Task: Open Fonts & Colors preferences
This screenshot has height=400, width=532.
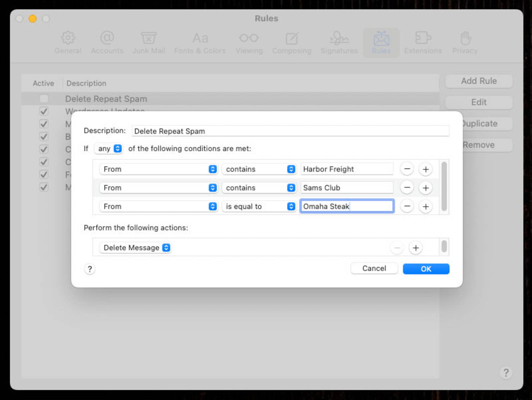Action: tap(200, 43)
